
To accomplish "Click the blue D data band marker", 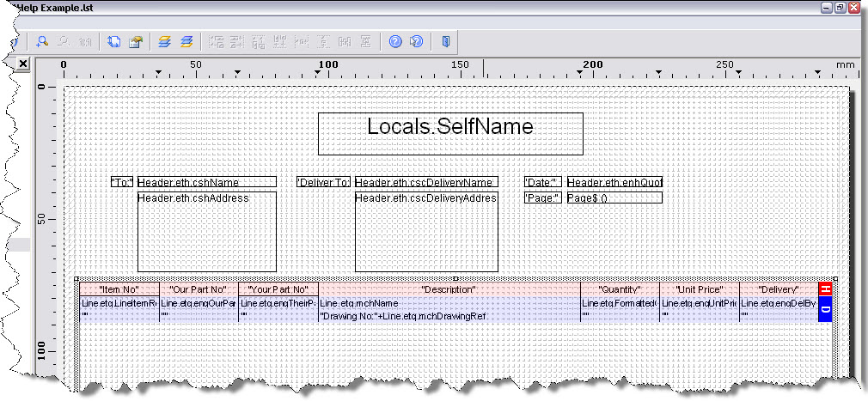I will pyautogui.click(x=825, y=310).
